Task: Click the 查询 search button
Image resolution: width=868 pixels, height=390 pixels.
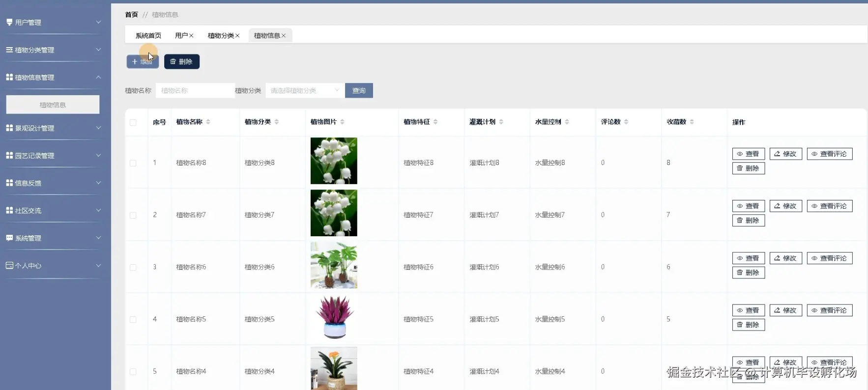Action: pos(359,90)
